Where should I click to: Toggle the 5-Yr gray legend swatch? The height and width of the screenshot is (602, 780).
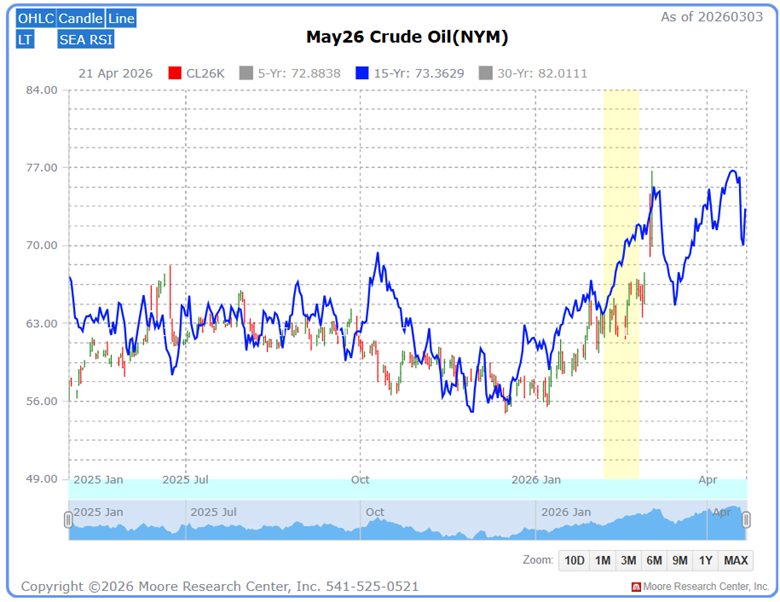pos(246,73)
